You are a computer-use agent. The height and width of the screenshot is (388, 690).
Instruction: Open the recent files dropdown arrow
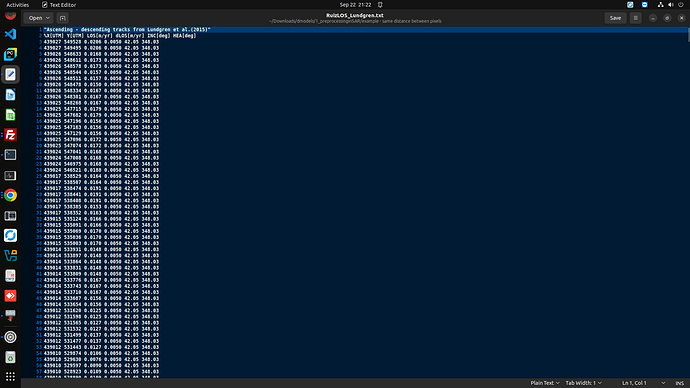point(48,18)
